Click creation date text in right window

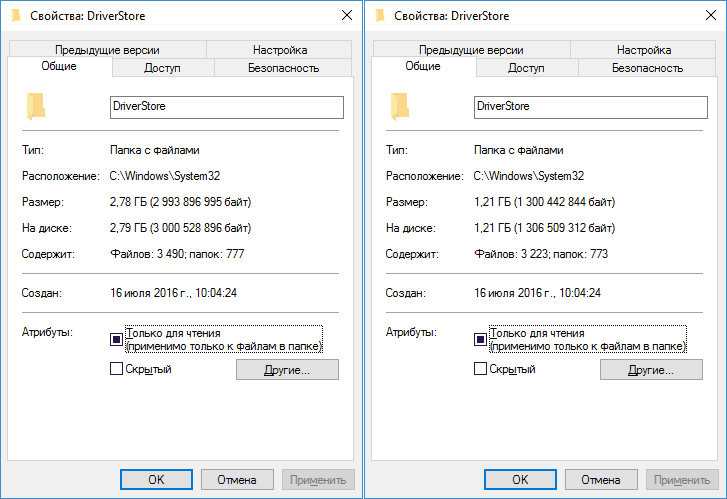point(537,293)
